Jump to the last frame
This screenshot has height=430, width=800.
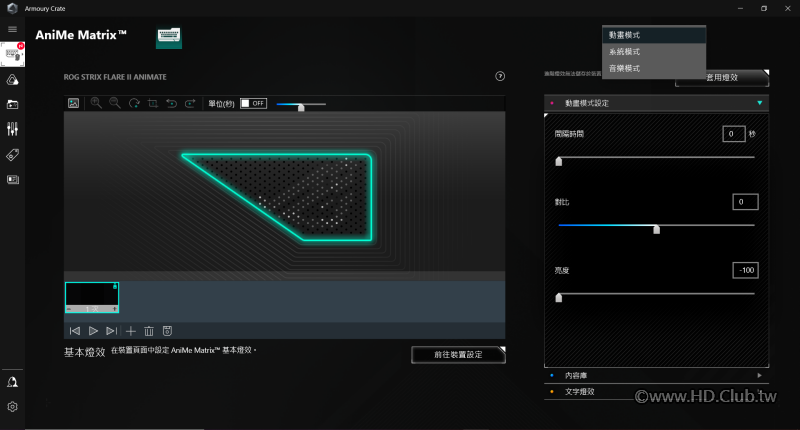point(111,331)
